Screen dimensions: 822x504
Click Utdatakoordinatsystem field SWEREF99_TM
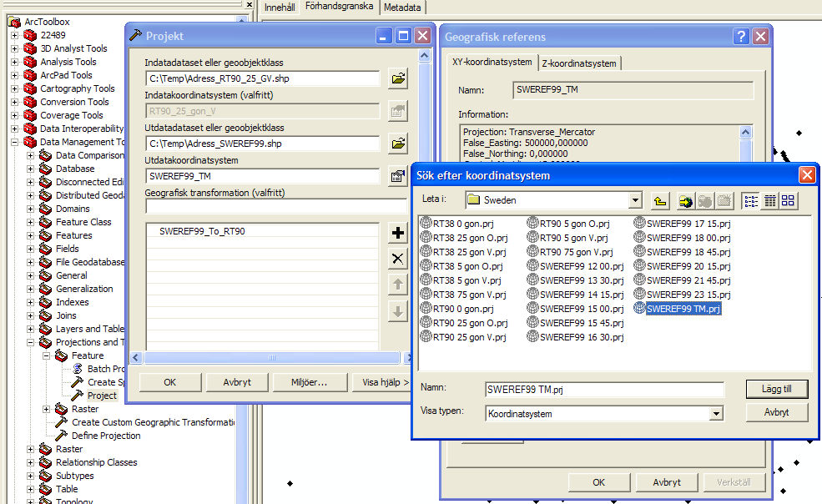pyautogui.click(x=262, y=176)
